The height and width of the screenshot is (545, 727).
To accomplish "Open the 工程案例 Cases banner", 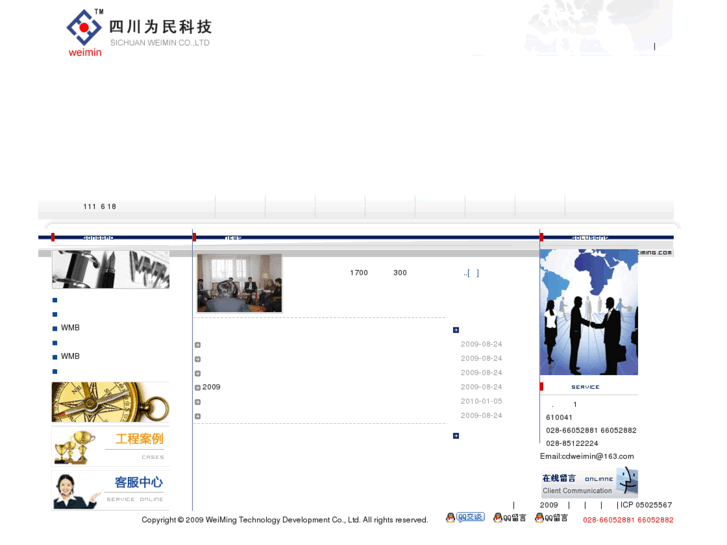I will pos(110,446).
